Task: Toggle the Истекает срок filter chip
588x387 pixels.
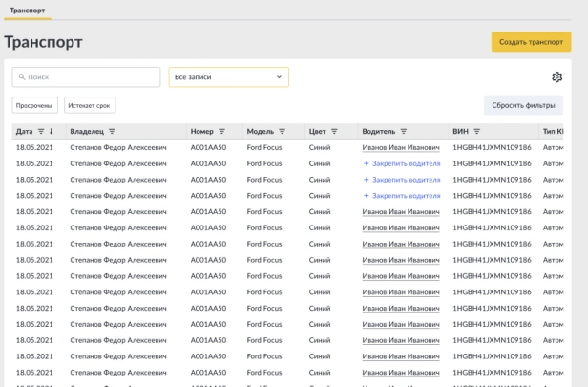Action: [x=90, y=105]
